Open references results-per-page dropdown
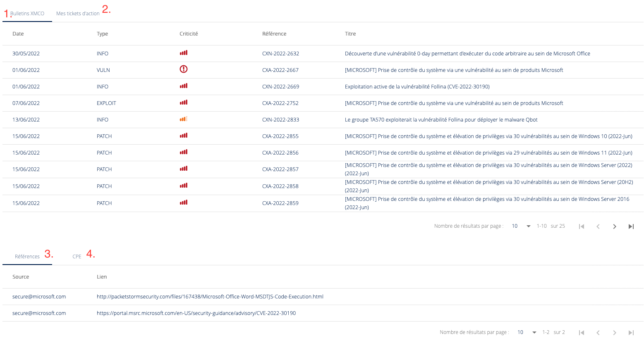644x341 pixels. 527,332
